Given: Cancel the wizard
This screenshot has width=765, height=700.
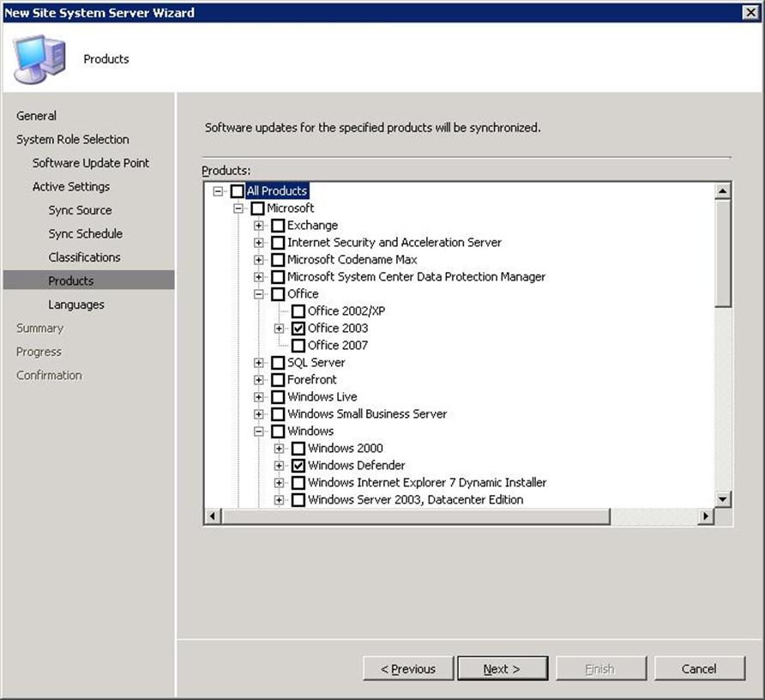Looking at the screenshot, I should [x=700, y=668].
